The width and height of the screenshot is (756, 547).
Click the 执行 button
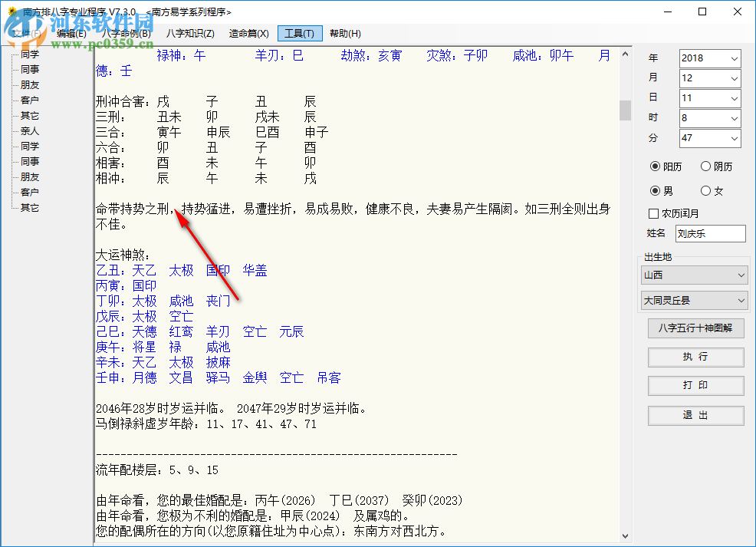click(695, 357)
